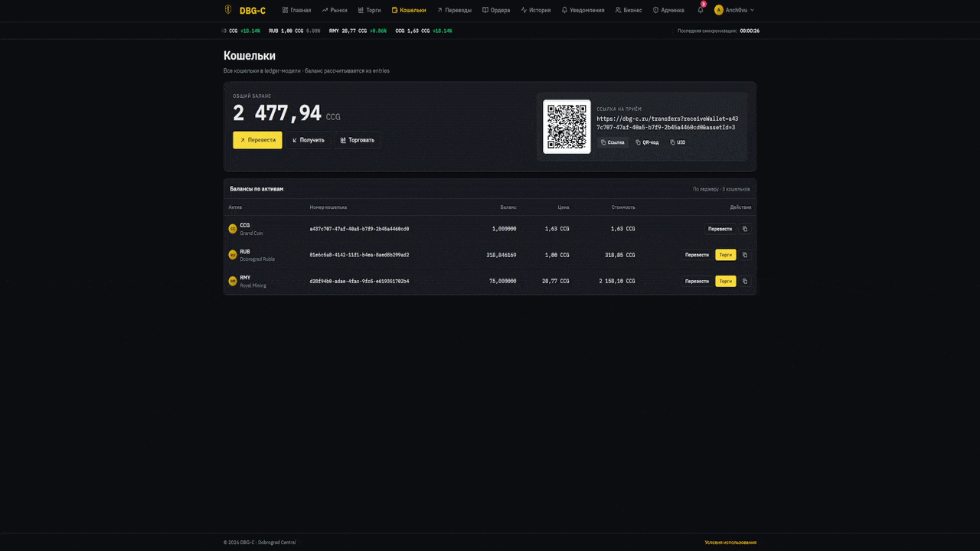Viewport: 980px width, 551px height.
Task: Go to the Рынки section
Action: pos(335,10)
